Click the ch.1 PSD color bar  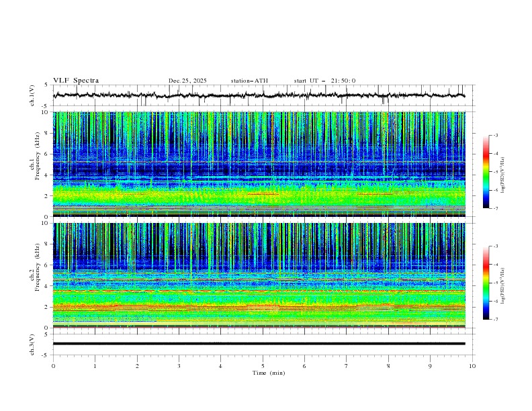point(486,171)
